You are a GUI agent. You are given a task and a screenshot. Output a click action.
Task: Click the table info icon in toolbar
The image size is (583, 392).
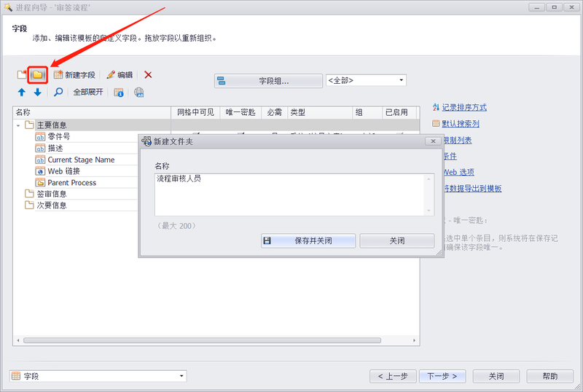click(119, 93)
